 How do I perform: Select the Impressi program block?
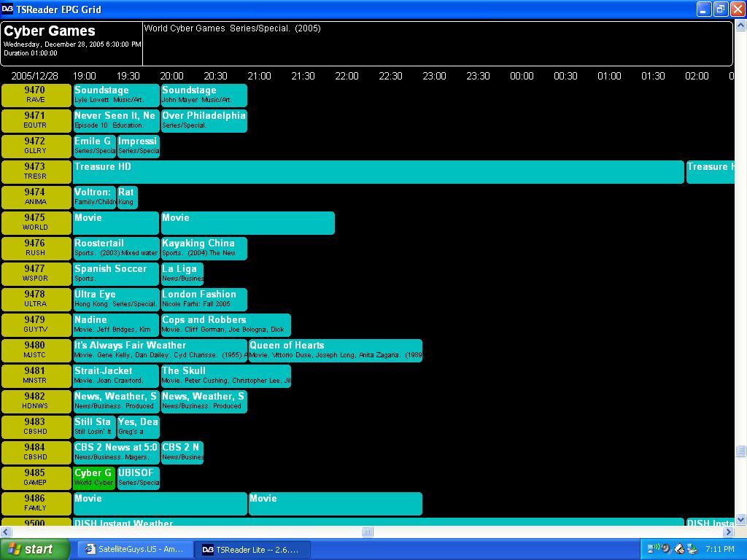point(138,146)
